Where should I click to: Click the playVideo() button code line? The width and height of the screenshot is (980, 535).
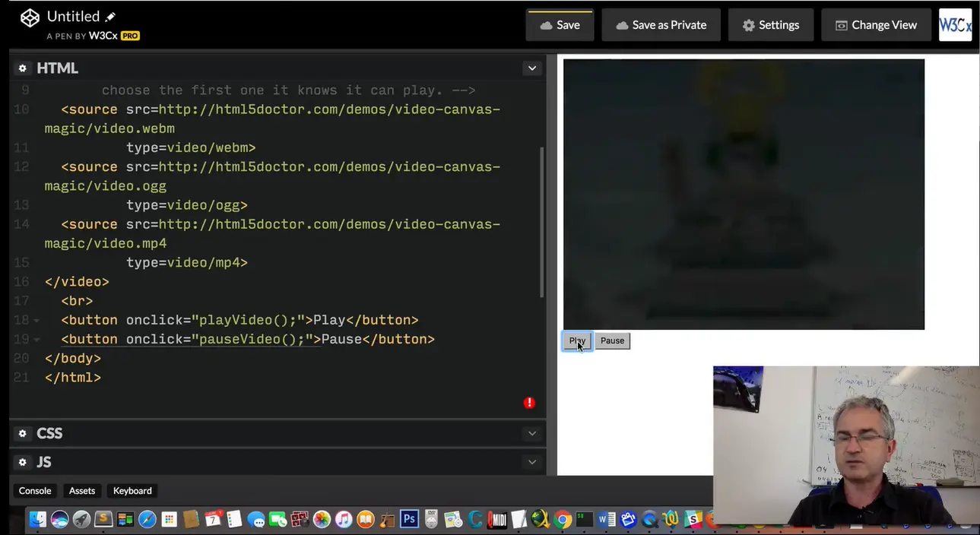pyautogui.click(x=239, y=320)
